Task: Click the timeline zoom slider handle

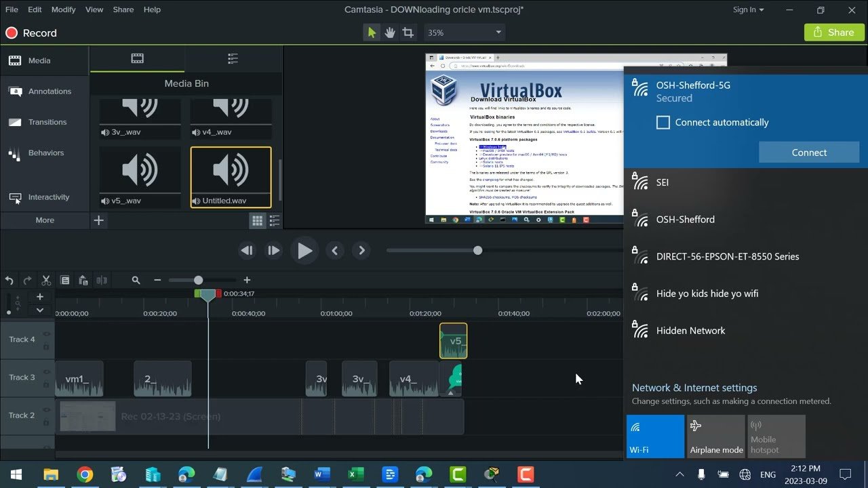Action: (198, 280)
